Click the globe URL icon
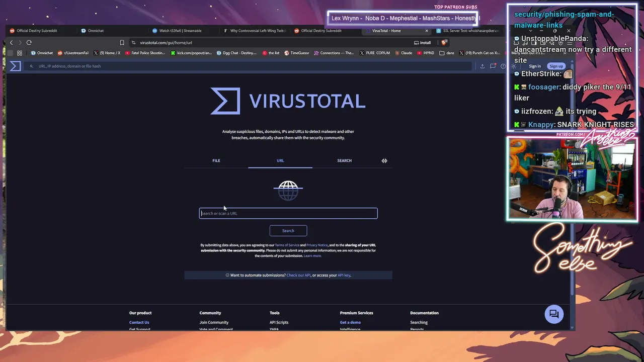This screenshot has width=644, height=362. (x=288, y=191)
